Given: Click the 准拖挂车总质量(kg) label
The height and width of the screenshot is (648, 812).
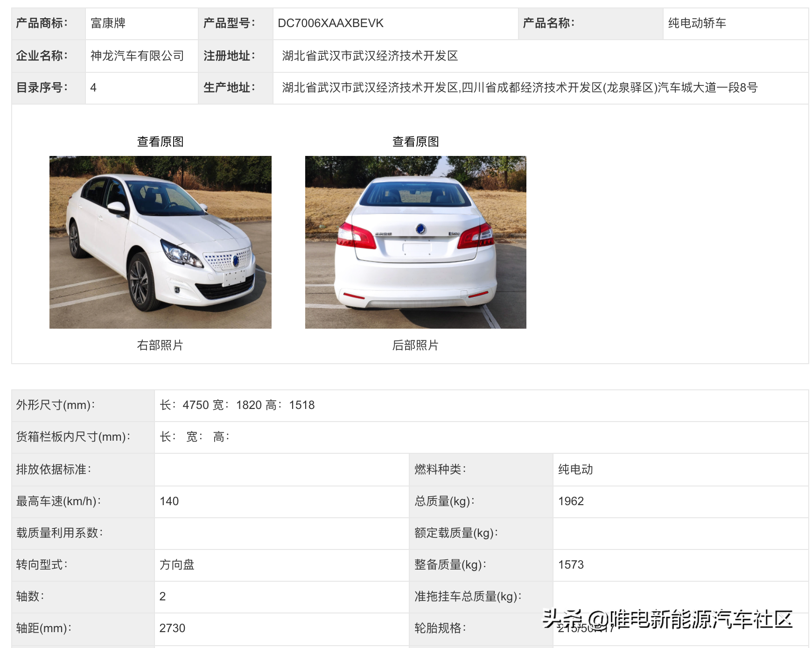Looking at the screenshot, I should (x=468, y=596).
